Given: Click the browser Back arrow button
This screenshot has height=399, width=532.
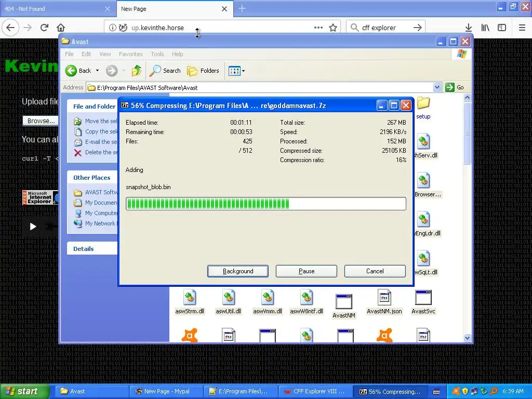Looking at the screenshot, I should click(10, 28).
